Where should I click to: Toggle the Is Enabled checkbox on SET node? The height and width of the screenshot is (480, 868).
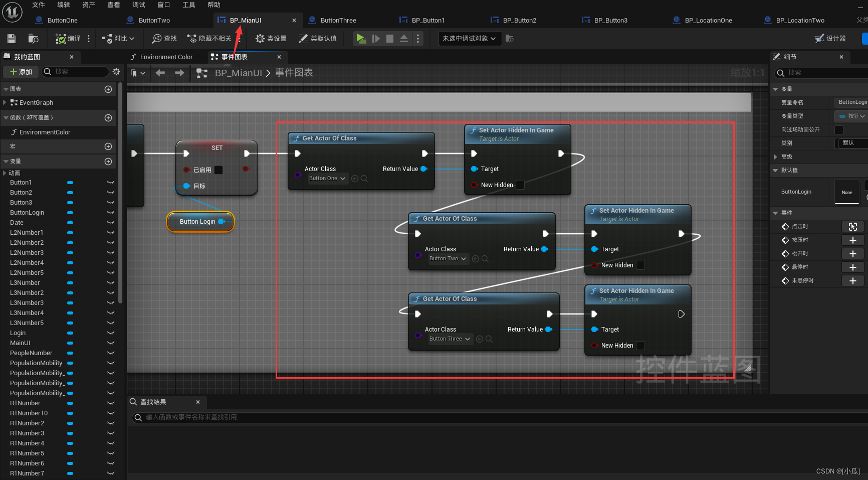pyautogui.click(x=219, y=170)
